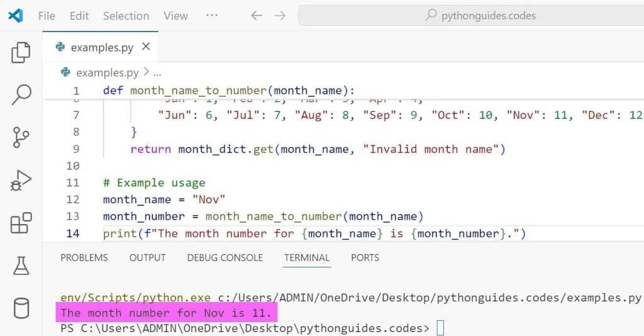This screenshot has height=336, width=644.
Task: Expand the more menus ellipsis
Action: coord(212,16)
